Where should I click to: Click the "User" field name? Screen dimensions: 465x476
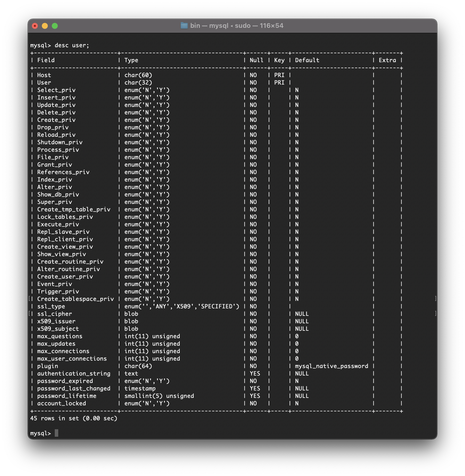(44, 83)
